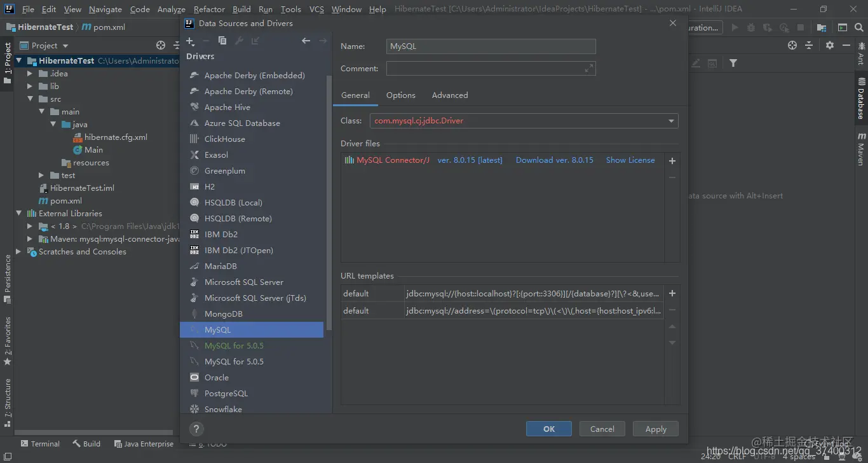Click IBM Db2 driver icon
The image size is (868, 463).
194,234
